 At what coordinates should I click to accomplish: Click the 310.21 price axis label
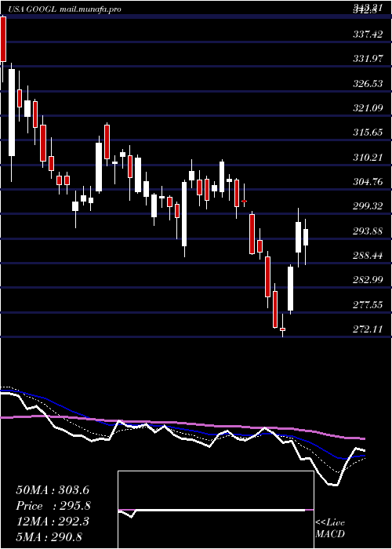coord(368,158)
